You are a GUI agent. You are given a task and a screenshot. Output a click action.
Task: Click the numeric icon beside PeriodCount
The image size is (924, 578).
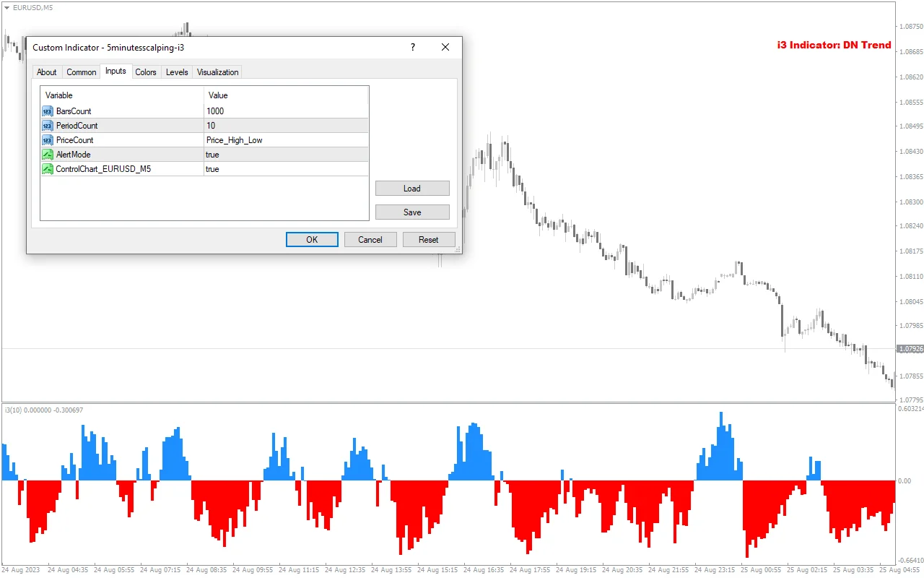click(x=47, y=125)
